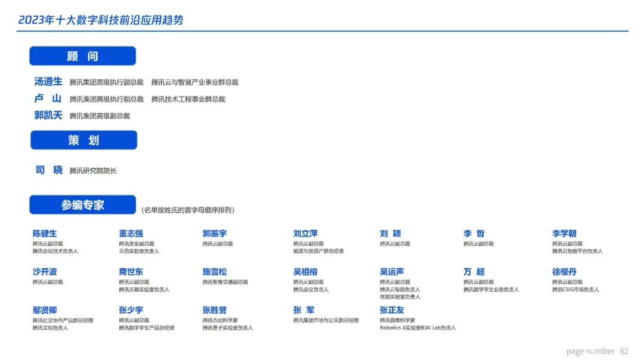Select the expert name 刘 颖
Image resolution: width=644 pixels, height=362 pixels.
(390, 233)
